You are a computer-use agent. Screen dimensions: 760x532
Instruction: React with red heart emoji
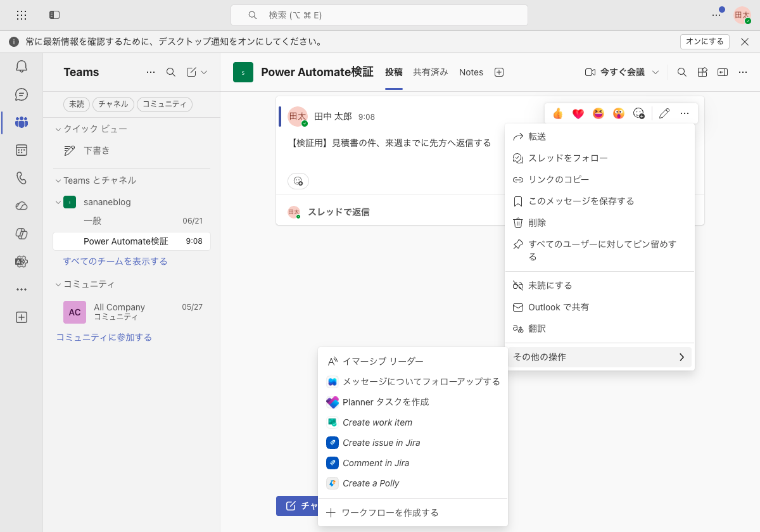(578, 113)
